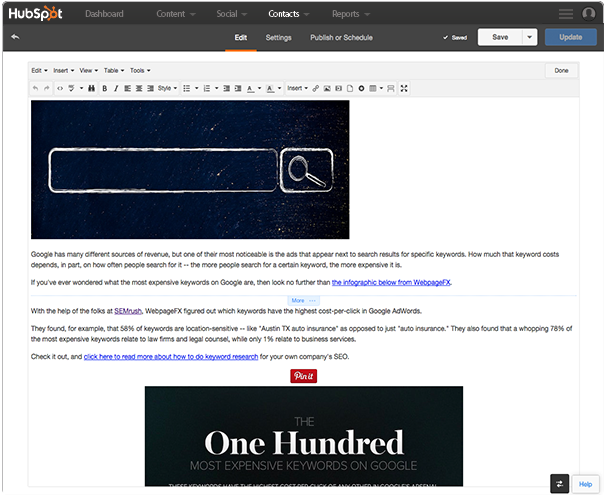The height and width of the screenshot is (495, 604).
Task: Open the bullet list dropdown arrow
Action: [196, 88]
